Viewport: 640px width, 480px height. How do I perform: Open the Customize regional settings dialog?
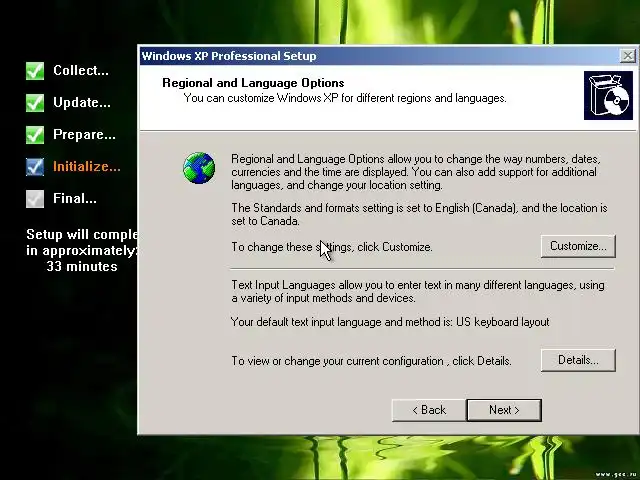(x=578, y=246)
